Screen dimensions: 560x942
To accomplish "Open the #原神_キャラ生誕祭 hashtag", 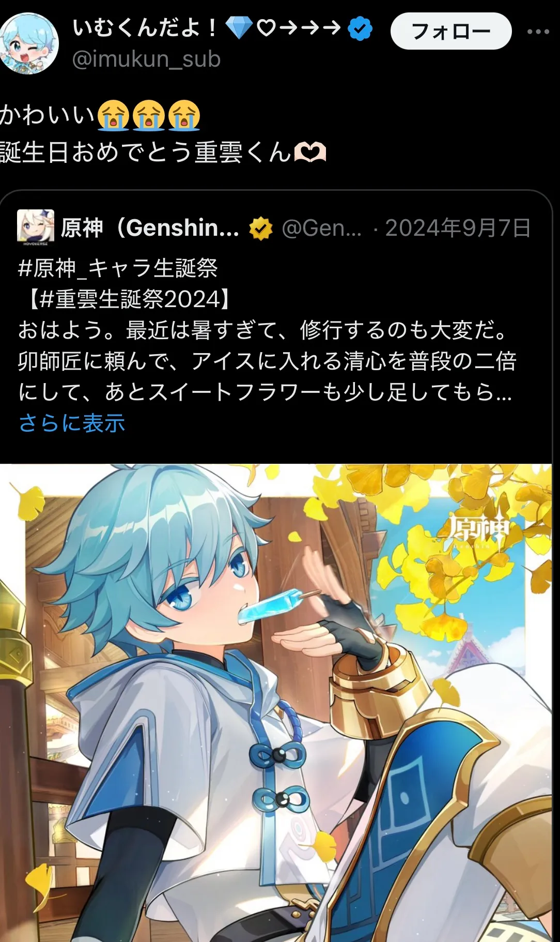I will 118,268.
